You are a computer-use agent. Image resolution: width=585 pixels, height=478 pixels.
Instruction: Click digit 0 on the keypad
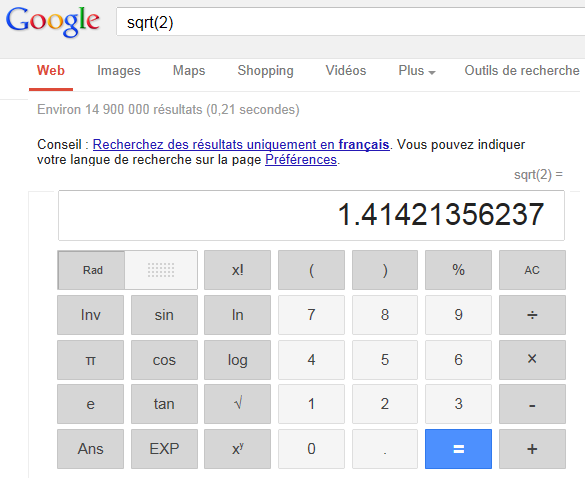311,449
